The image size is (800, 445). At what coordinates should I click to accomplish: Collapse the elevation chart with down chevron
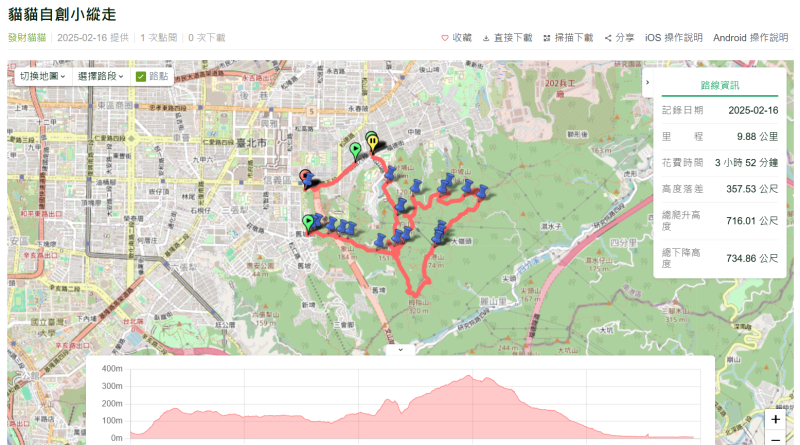(x=401, y=350)
